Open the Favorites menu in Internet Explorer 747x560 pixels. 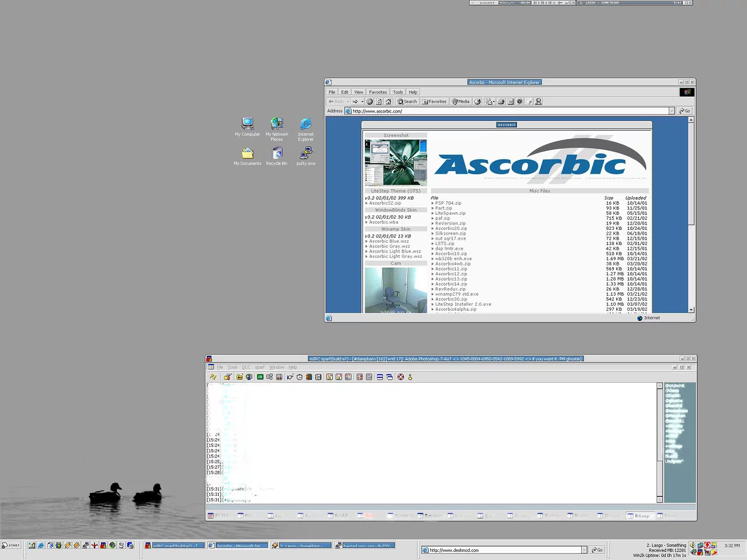[378, 92]
